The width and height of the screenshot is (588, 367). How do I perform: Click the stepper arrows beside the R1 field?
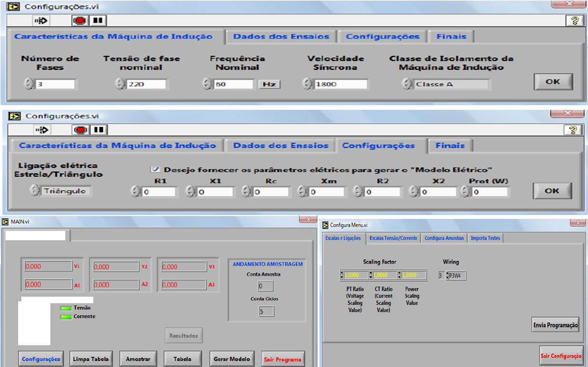tap(135, 192)
